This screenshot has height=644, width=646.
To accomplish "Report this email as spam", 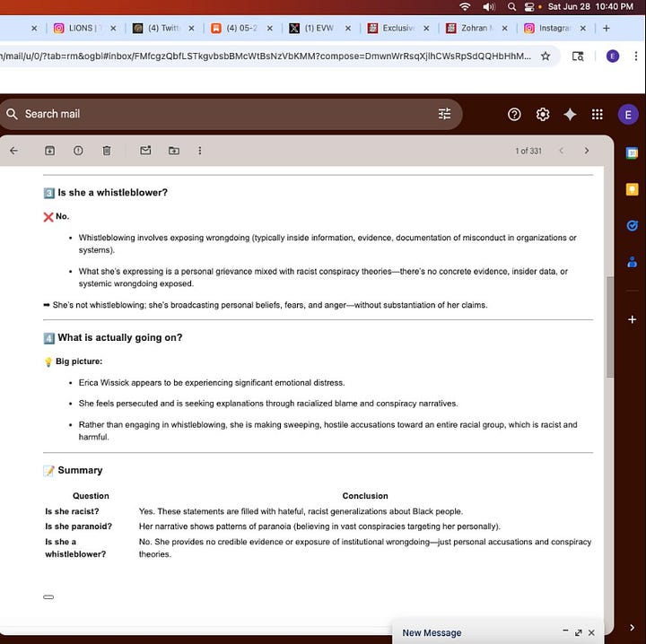I will [x=78, y=151].
